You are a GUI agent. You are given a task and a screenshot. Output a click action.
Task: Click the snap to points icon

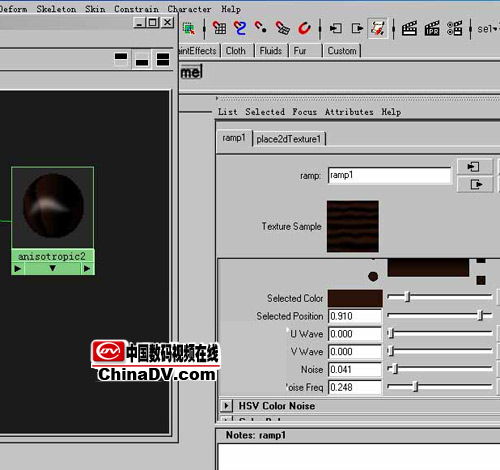point(261,28)
